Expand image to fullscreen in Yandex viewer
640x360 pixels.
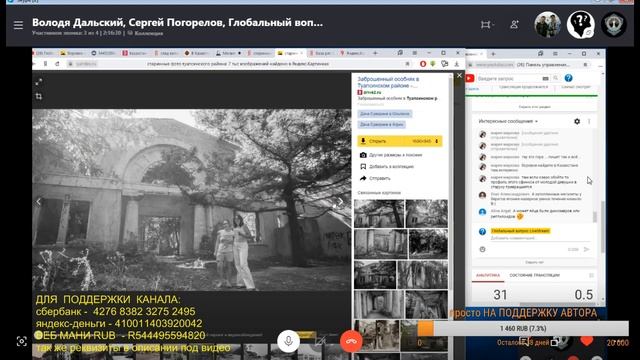[39, 82]
